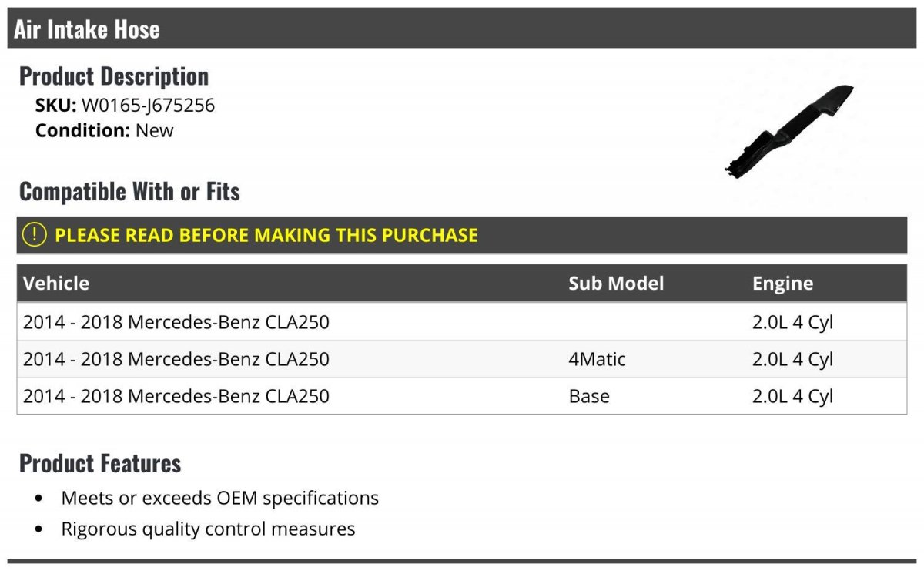Click the Sub Model column header
The height and width of the screenshot is (571, 924).
click(615, 284)
